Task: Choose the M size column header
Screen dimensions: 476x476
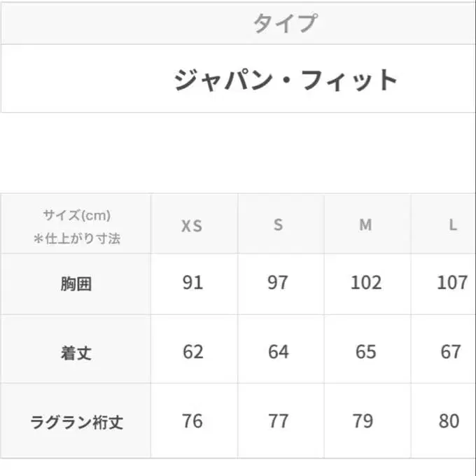Action: click(365, 225)
